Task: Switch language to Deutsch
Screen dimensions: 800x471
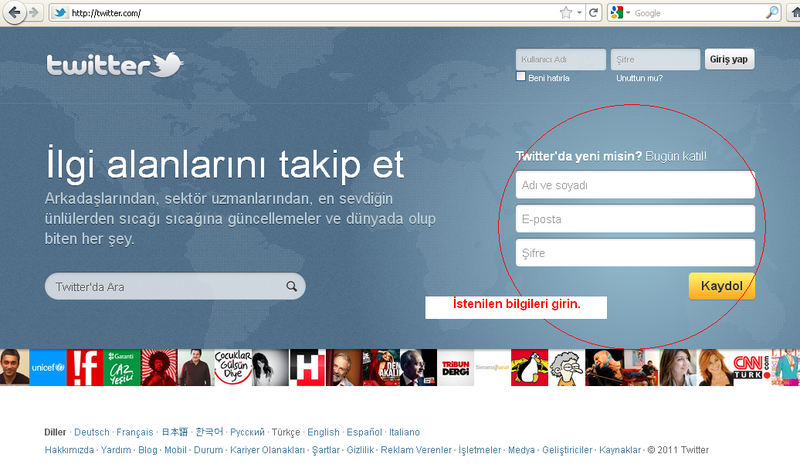Action: coord(92,432)
